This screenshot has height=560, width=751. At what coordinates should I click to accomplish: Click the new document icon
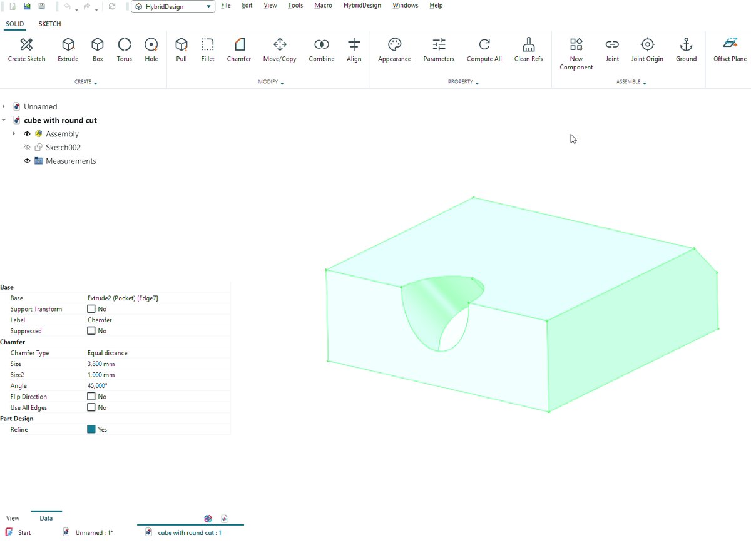tap(13, 6)
